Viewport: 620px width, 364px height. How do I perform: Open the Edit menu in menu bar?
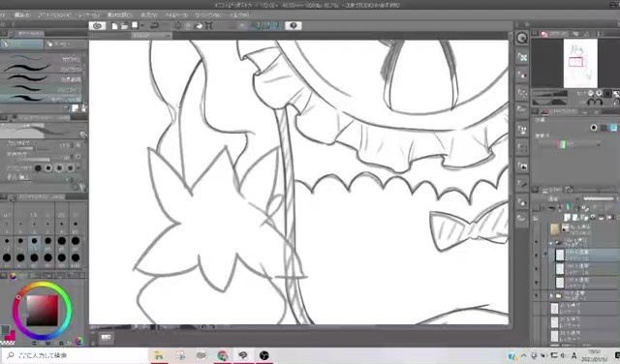click(22, 15)
